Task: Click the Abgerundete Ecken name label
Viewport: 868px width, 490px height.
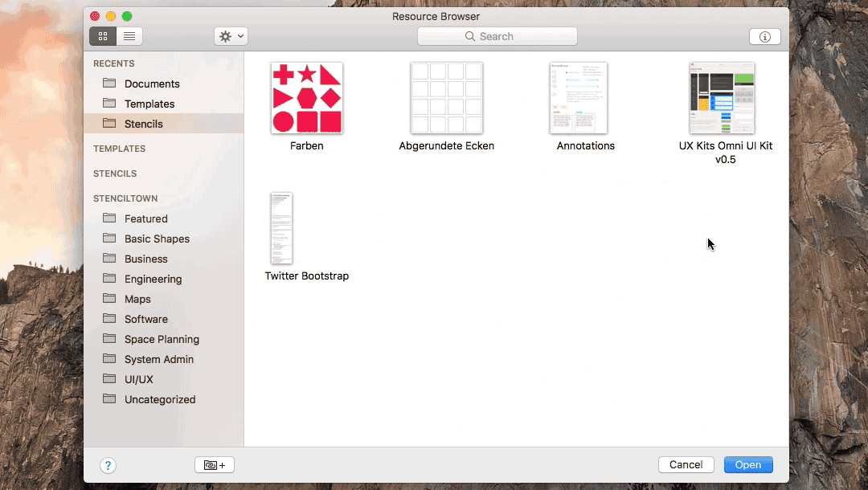Action: [x=447, y=146]
